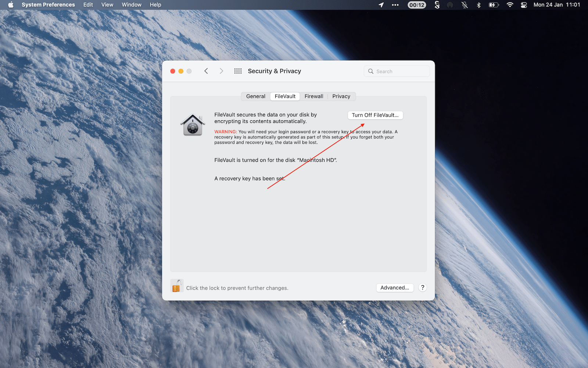
Task: Click the date and time display
Action: tap(557, 5)
